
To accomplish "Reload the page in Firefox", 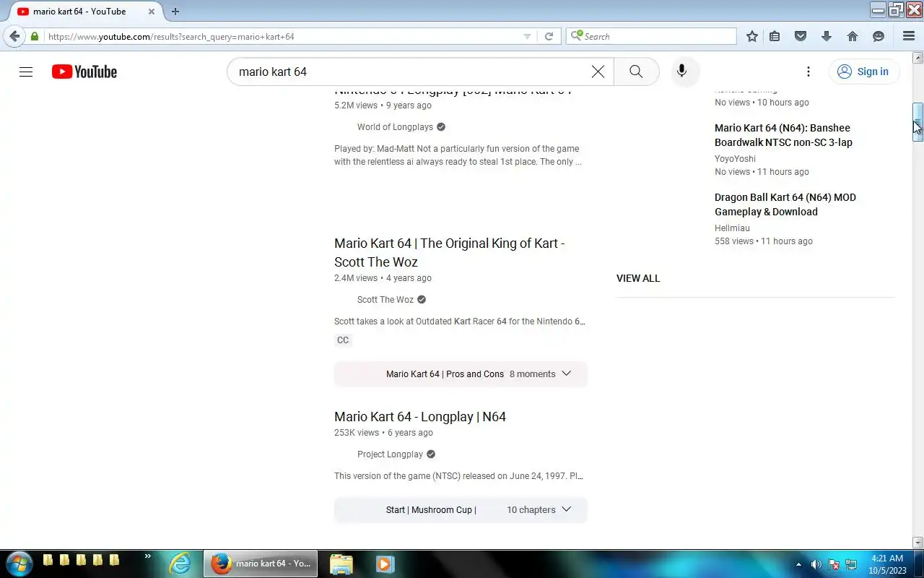I will point(549,36).
